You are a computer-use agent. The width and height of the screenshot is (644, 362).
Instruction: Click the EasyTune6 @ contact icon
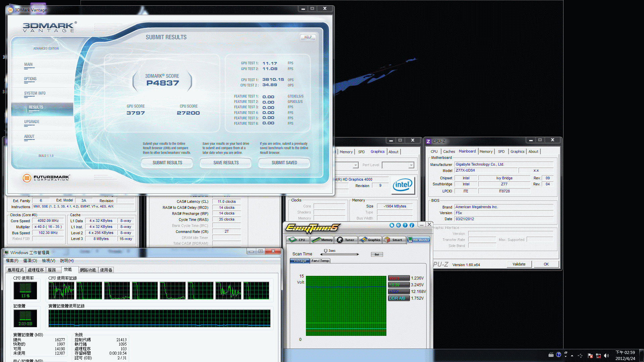pos(398,225)
